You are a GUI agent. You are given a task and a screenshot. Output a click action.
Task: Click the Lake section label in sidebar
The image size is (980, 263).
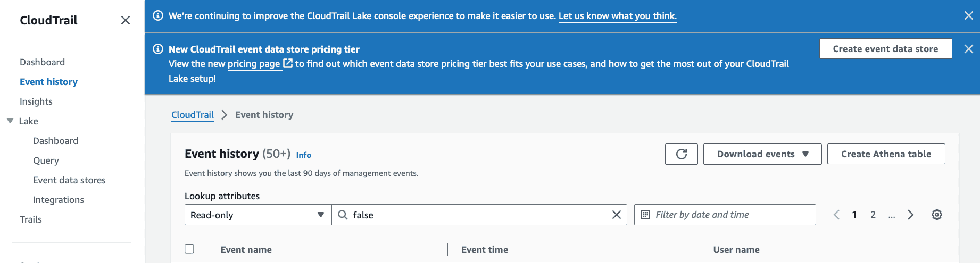29,121
